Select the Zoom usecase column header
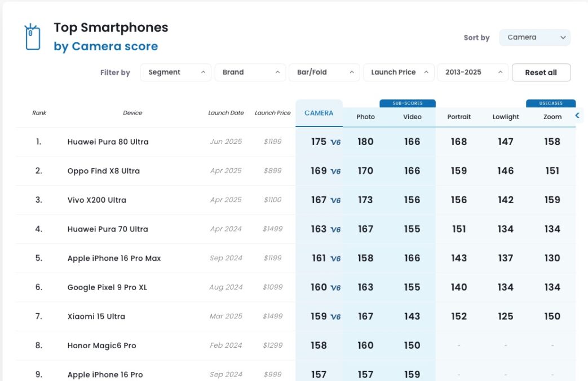The width and height of the screenshot is (588, 381). point(552,117)
